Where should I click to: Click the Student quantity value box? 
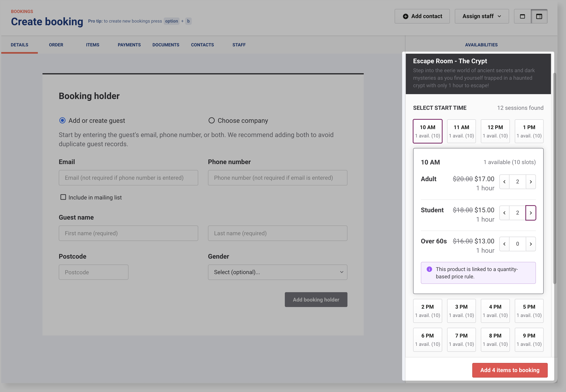pyautogui.click(x=517, y=213)
